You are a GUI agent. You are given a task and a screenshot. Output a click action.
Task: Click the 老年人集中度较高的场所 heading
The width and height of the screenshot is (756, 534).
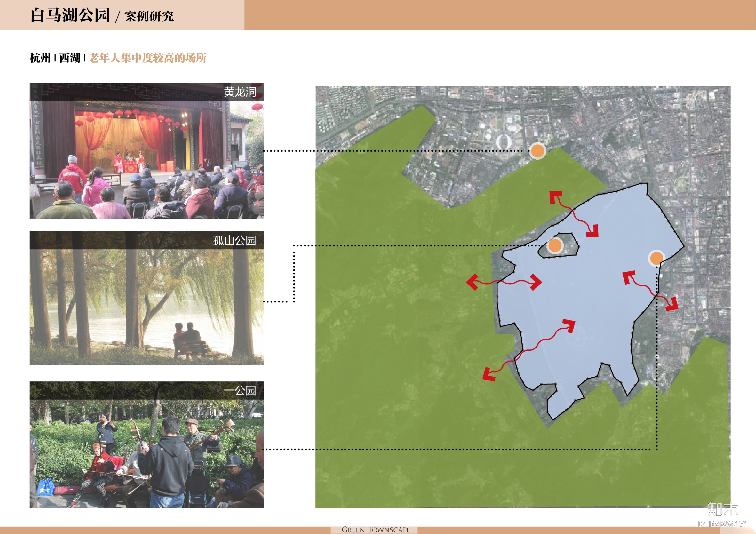click(x=147, y=58)
